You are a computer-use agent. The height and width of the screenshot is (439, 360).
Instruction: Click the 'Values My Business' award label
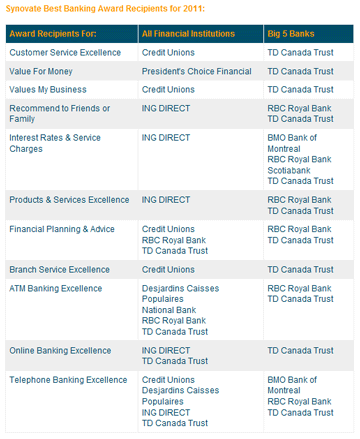coord(48,90)
